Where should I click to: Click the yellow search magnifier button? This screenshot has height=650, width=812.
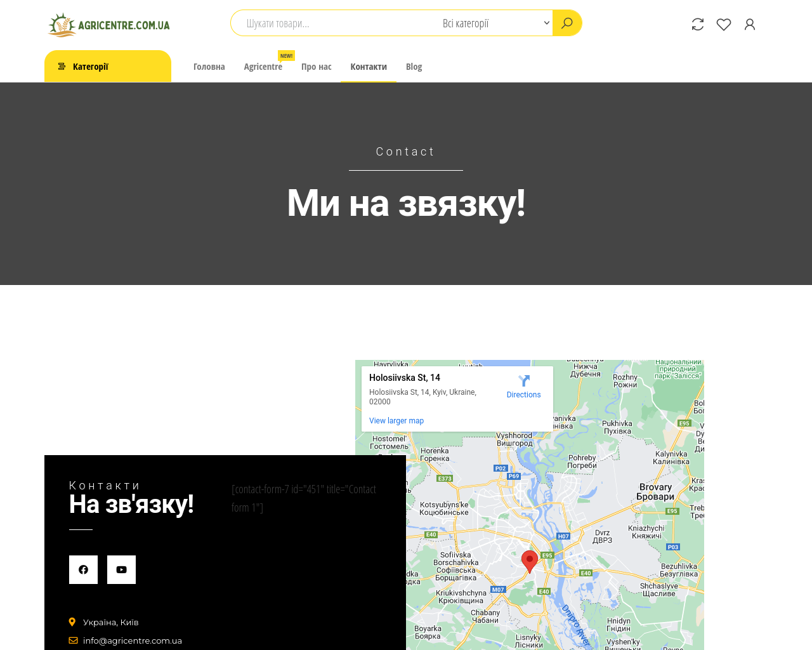tap(567, 23)
